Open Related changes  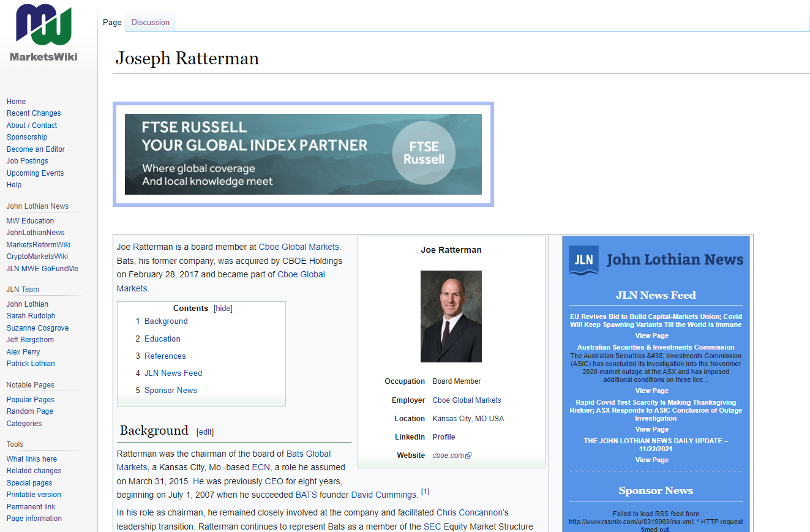click(x=34, y=471)
